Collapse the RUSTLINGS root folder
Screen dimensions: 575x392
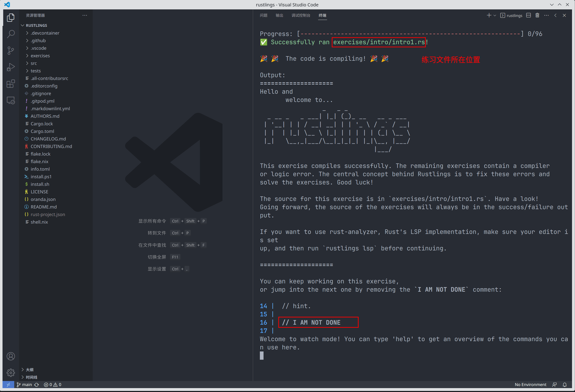(56, 25)
